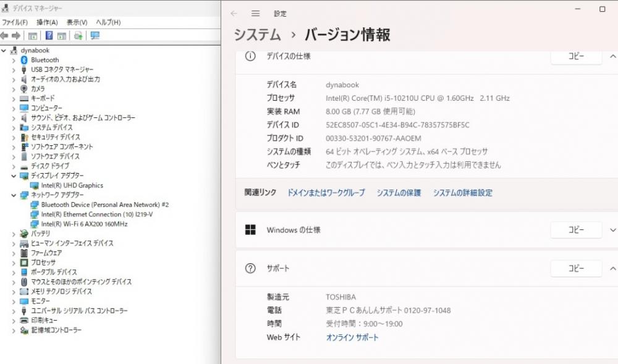This screenshot has height=364, width=618.
Task: Expand the Windows の仕様 section chevron
Action: coord(612,230)
